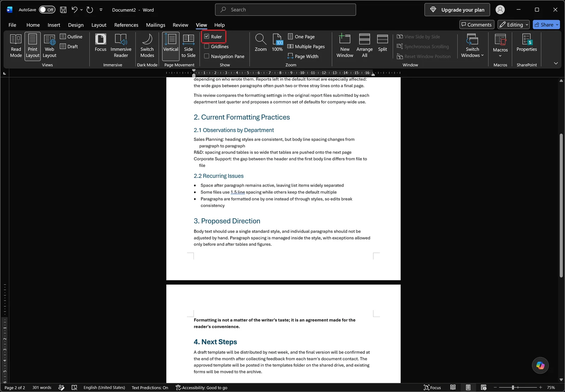Switch to the Review tab
565x392 pixels.
pyautogui.click(x=180, y=25)
